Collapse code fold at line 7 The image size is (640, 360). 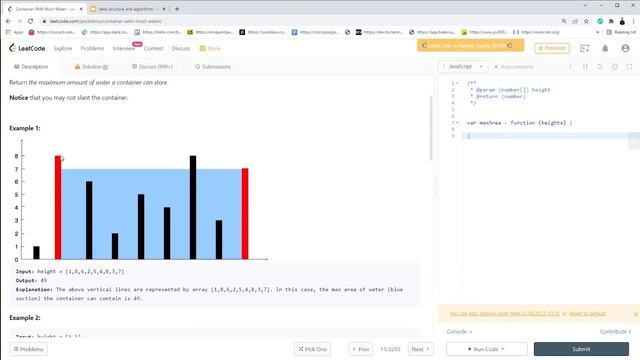457,122
